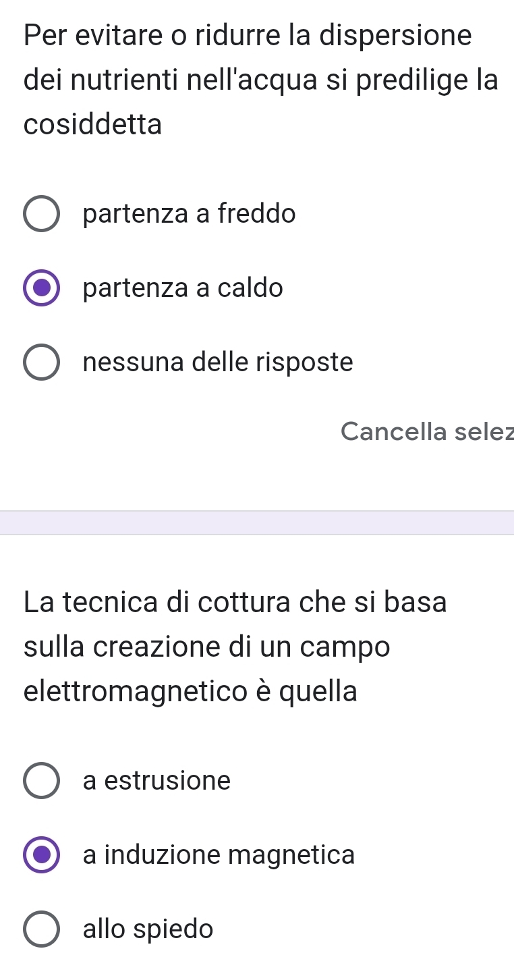Screen dimensions: 514x980
Task: Click the selected 'partenza a caldo' radio circle
Action: 41,289
